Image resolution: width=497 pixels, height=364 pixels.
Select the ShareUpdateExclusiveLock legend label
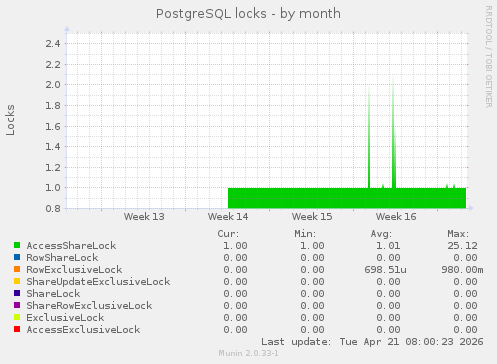(98, 282)
